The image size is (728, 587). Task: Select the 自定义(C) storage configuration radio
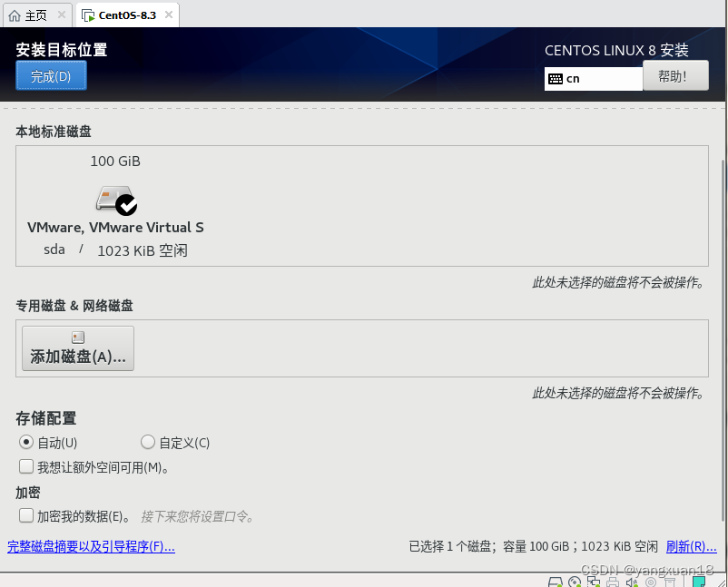tap(147, 442)
